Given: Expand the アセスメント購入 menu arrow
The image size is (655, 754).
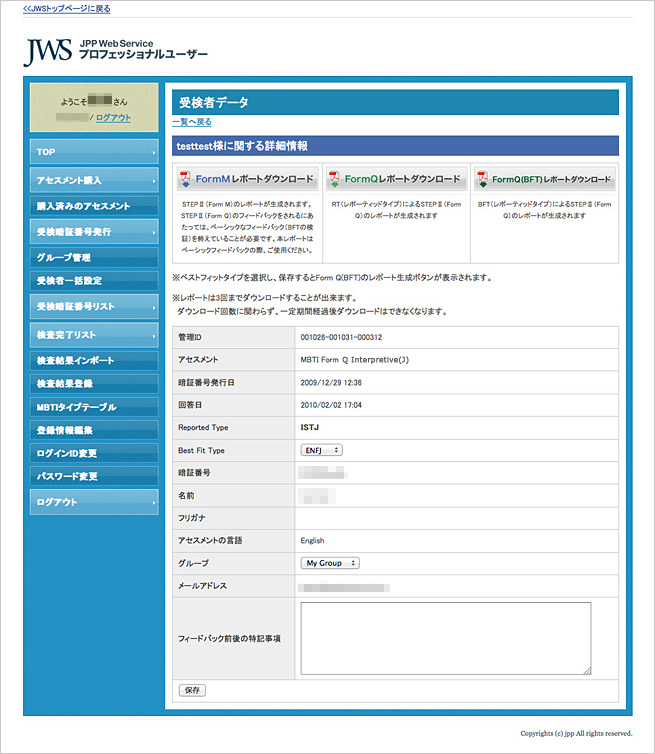Looking at the screenshot, I should coord(153,181).
